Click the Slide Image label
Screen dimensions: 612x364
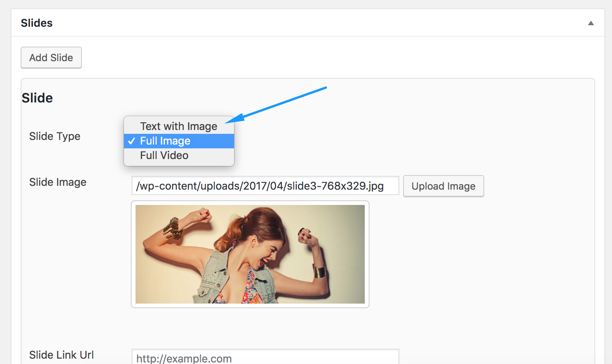58,182
